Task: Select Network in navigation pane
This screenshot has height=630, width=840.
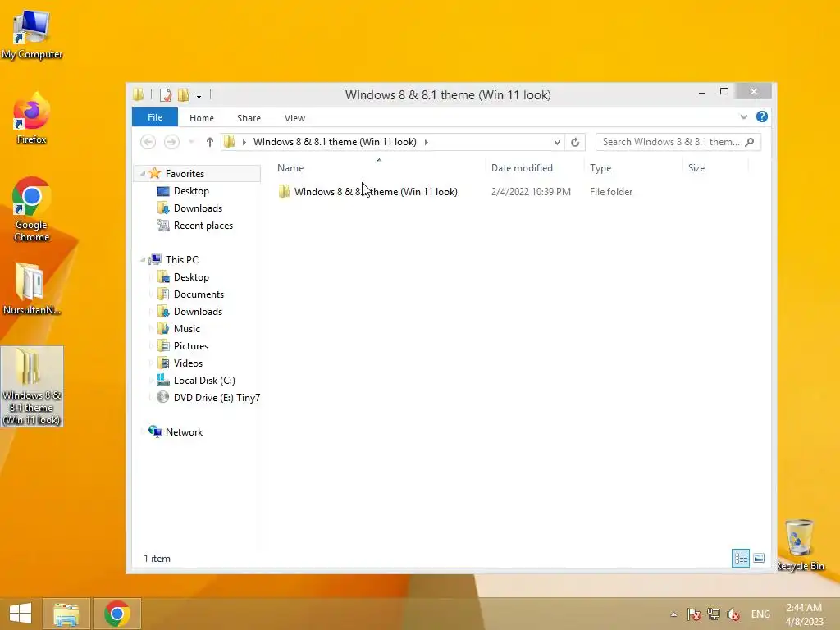Action: pos(184,431)
